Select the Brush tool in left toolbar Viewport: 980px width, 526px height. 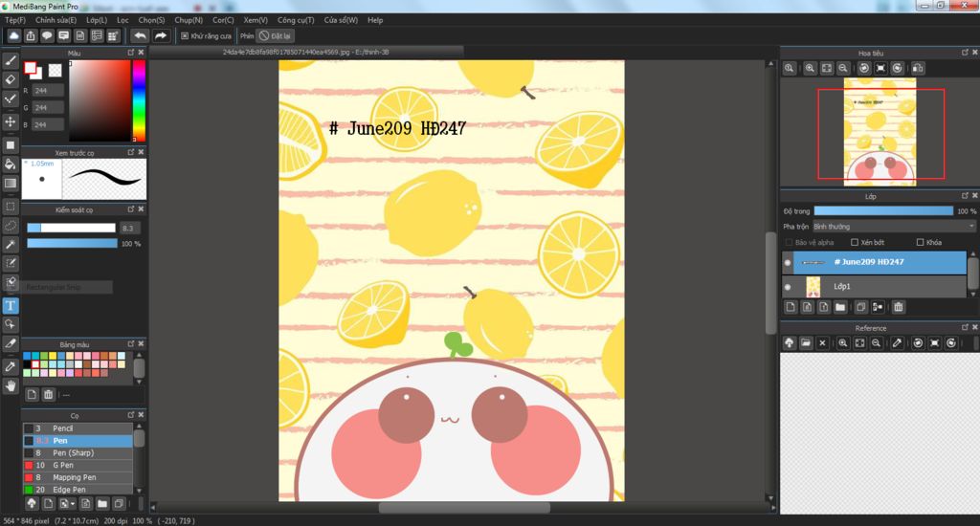coord(10,60)
